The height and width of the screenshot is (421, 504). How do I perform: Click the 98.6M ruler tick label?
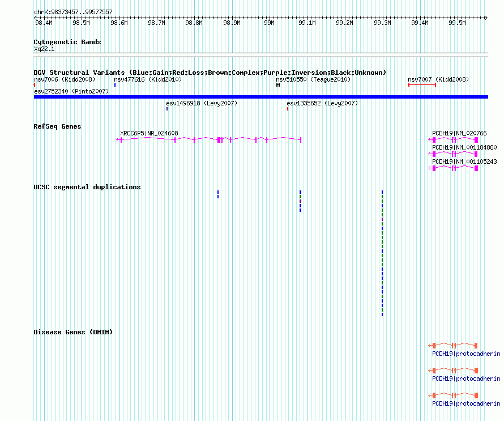119,23
